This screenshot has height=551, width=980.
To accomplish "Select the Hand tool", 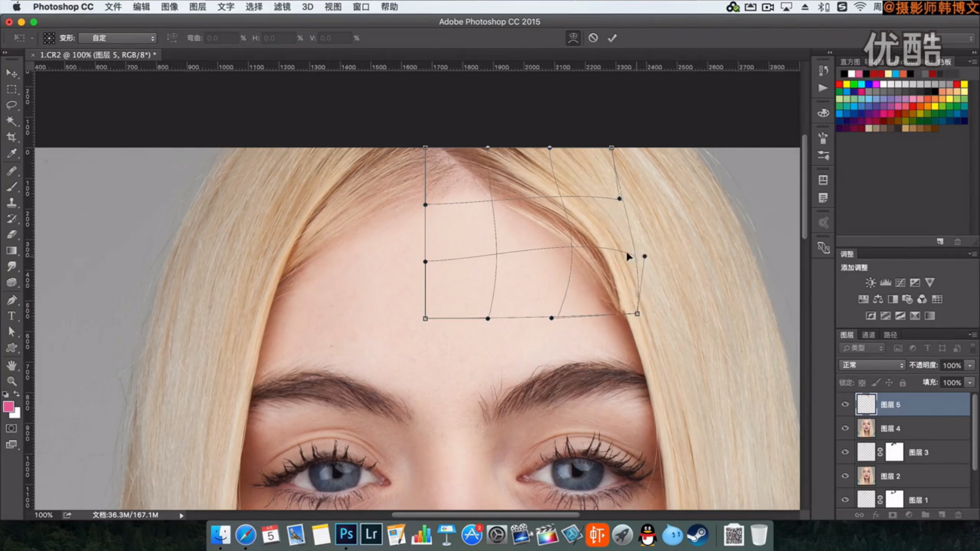I will click(x=12, y=365).
